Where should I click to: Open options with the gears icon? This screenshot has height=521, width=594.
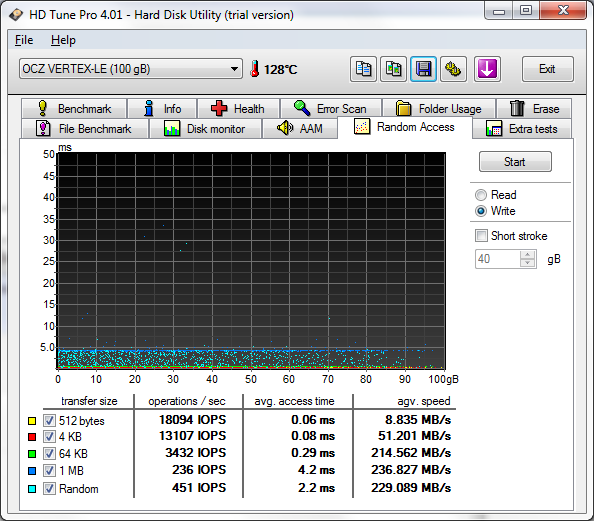point(453,69)
